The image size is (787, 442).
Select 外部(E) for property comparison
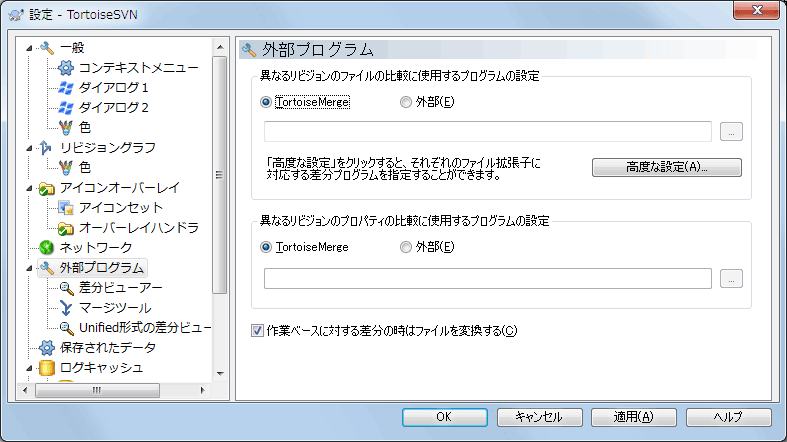pyautogui.click(x=427, y=247)
